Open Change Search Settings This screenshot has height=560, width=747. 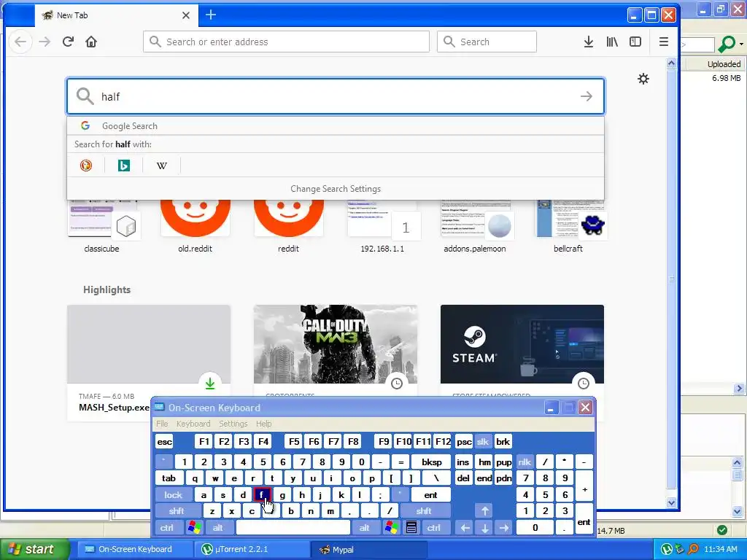tap(336, 189)
